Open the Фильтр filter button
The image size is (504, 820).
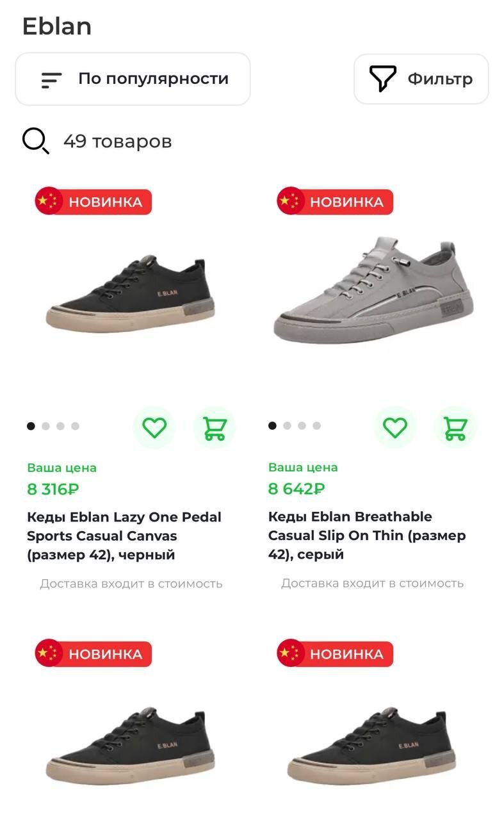pos(421,79)
